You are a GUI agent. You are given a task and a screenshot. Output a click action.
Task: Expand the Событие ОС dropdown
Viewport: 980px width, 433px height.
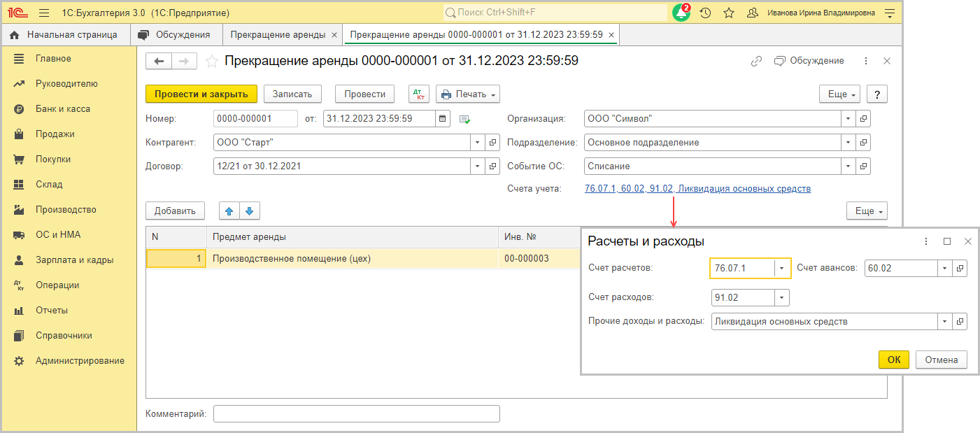click(x=848, y=166)
